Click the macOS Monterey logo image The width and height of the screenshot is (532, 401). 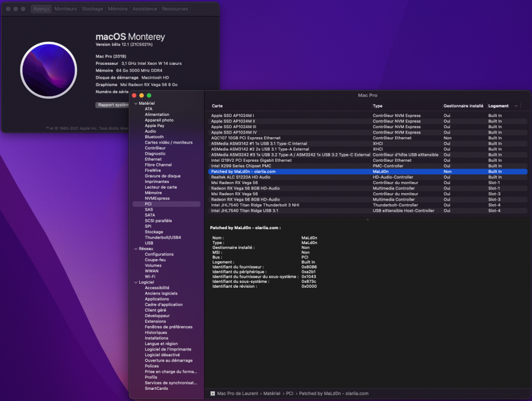point(48,70)
